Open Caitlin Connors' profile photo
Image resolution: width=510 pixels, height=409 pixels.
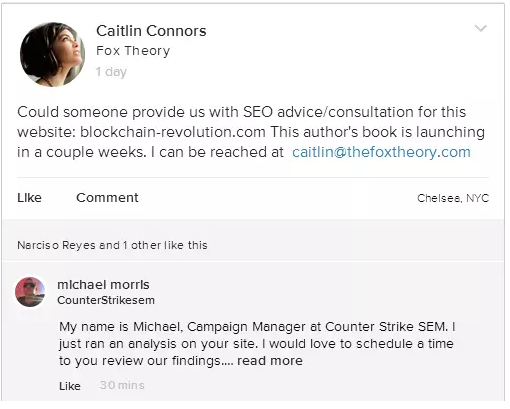[52, 54]
